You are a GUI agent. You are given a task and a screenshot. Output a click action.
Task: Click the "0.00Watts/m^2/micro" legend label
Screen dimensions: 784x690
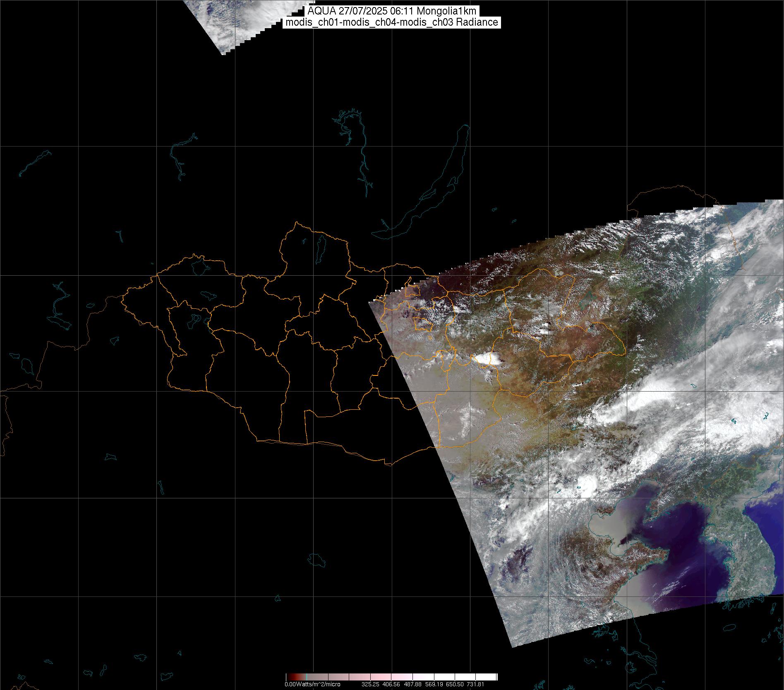tap(312, 684)
